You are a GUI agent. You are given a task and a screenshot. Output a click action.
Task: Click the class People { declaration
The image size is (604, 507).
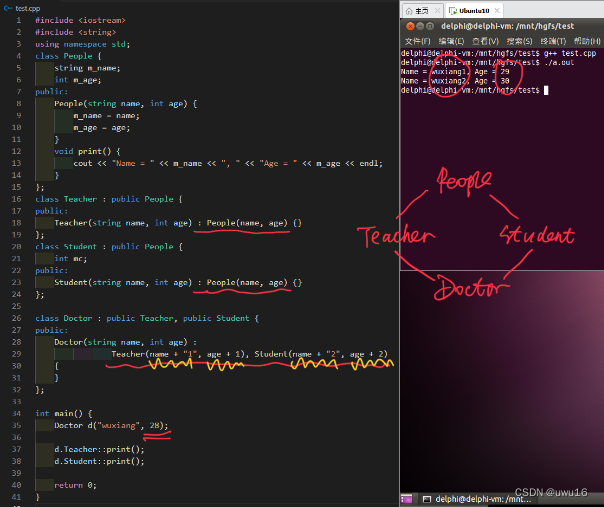click(x=68, y=56)
